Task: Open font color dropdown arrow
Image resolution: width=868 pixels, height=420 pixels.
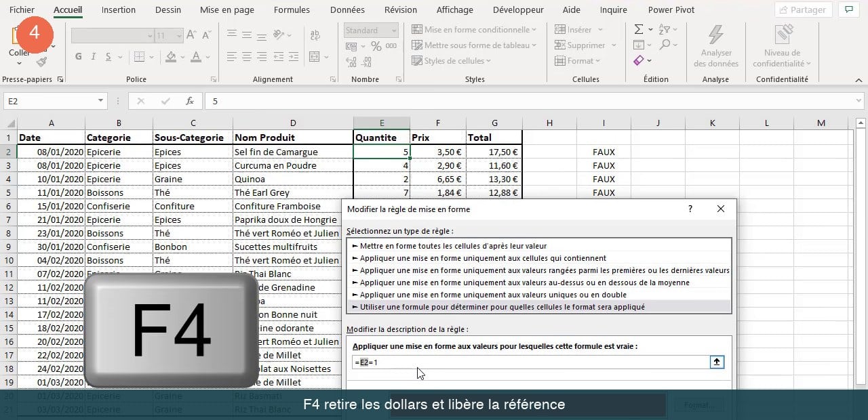Action: pyautogui.click(x=208, y=57)
